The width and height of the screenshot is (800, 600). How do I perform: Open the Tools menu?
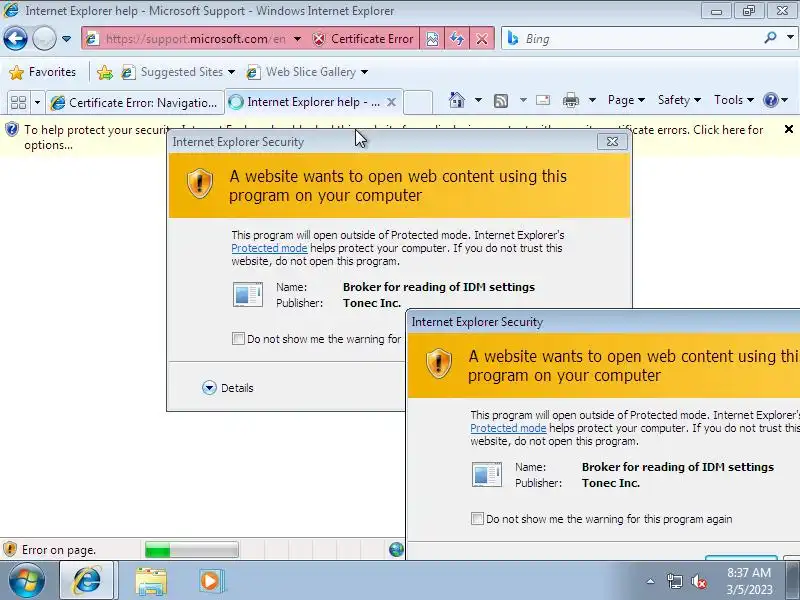(734, 100)
